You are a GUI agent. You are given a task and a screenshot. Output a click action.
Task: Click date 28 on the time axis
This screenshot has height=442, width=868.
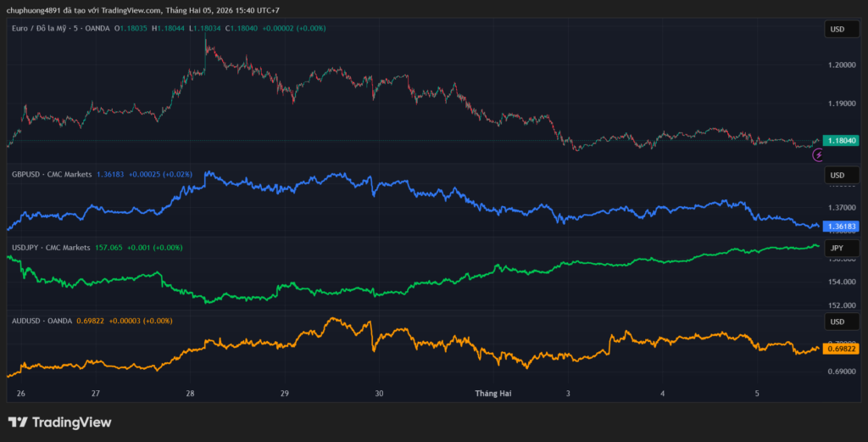[190, 394]
